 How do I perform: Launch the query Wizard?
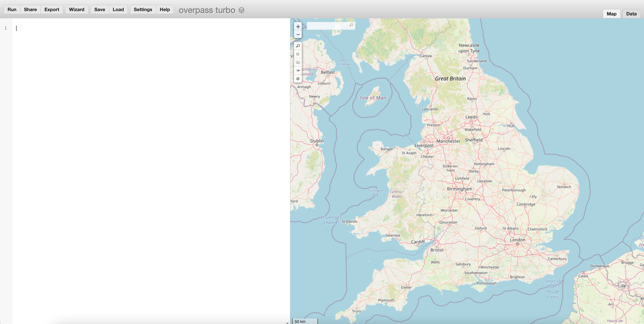tap(77, 9)
